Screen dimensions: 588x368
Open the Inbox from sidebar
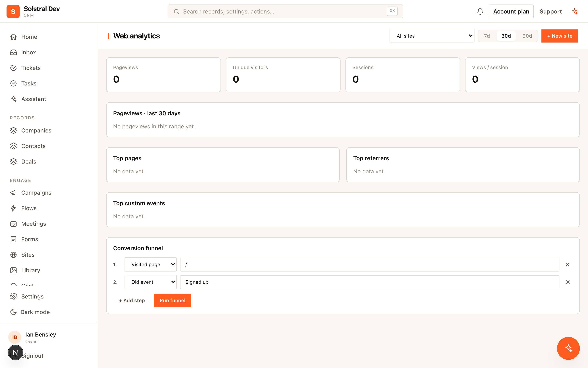49,52
